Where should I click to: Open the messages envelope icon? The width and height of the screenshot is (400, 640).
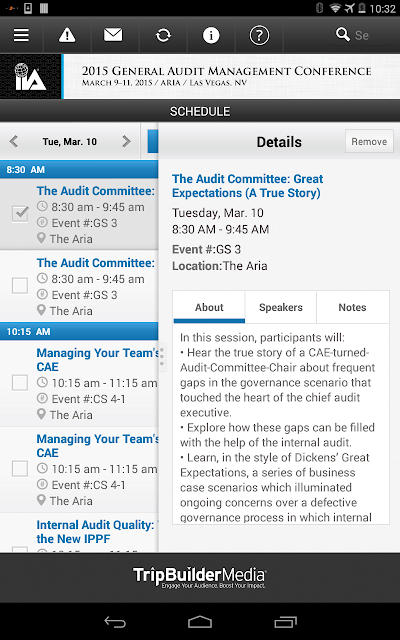(113, 35)
